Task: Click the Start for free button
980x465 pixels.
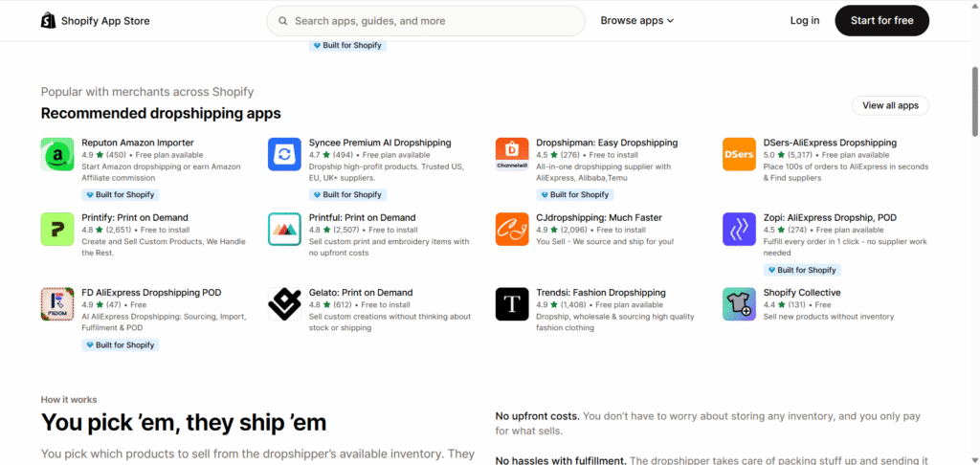Action: (881, 21)
